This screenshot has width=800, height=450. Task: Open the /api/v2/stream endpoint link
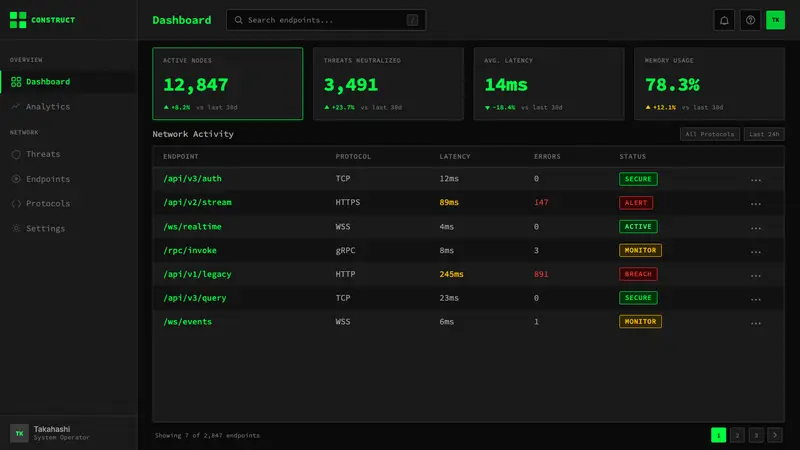pos(197,203)
